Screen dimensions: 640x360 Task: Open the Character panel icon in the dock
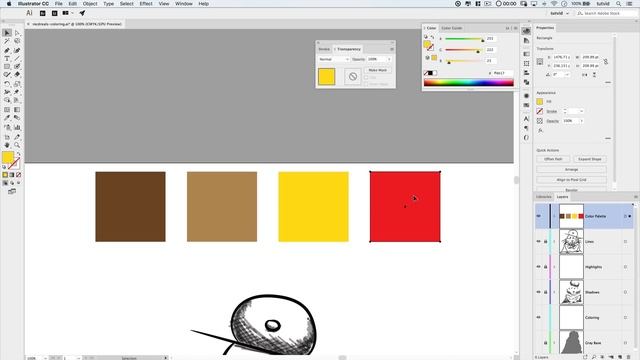tap(526, 118)
